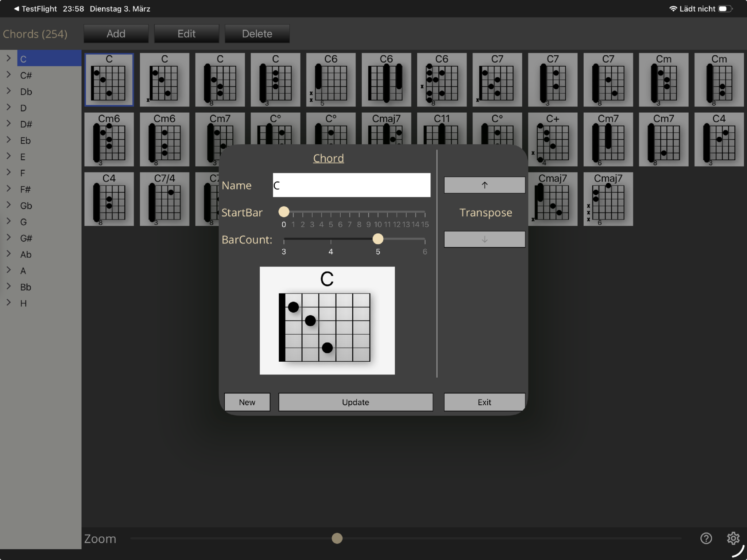
Task: Expand the G chord group chevron
Action: click(8, 221)
